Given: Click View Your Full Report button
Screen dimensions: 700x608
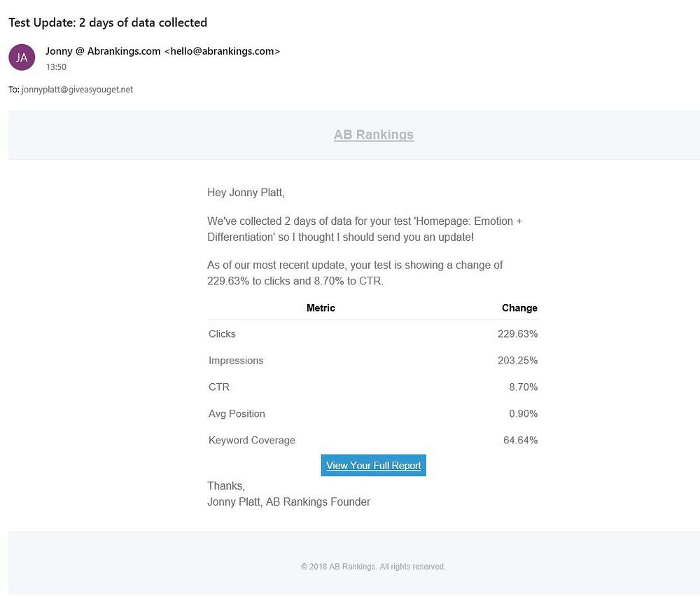Looking at the screenshot, I should [373, 466].
